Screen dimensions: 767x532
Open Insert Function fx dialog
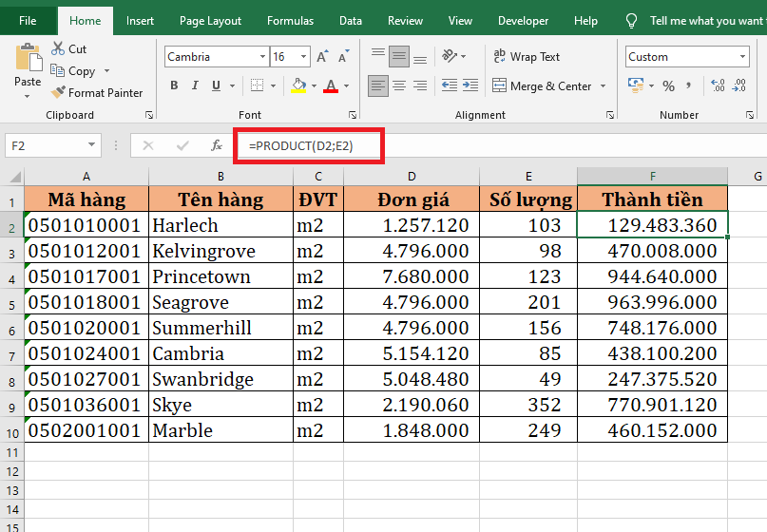[x=217, y=145]
